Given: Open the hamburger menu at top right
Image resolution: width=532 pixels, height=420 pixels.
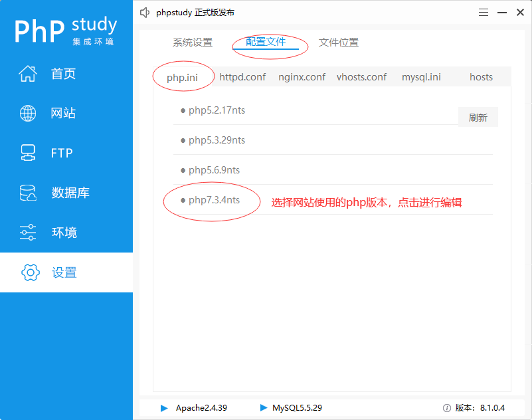Looking at the screenshot, I should (x=483, y=12).
